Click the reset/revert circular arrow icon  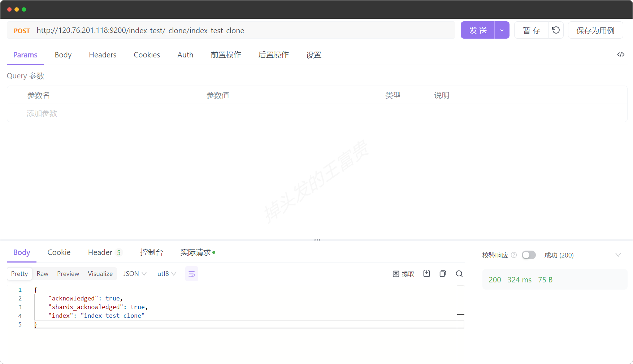556,30
